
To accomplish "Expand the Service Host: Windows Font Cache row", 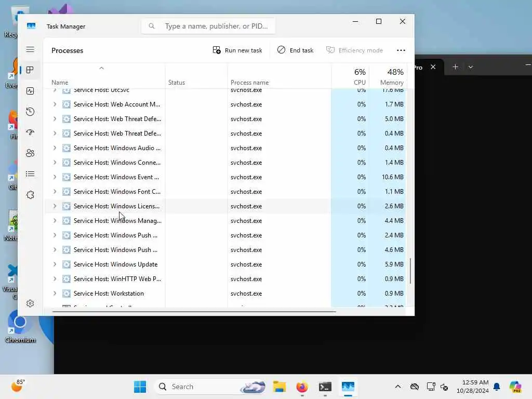I will [x=55, y=192].
